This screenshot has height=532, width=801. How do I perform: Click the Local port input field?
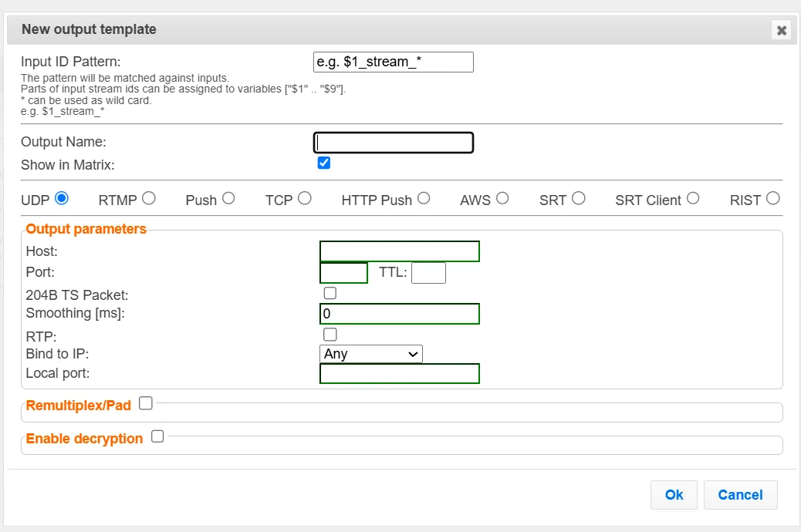(400, 373)
